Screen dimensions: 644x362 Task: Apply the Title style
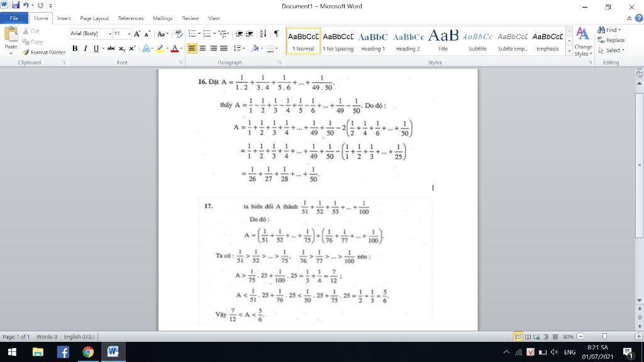[x=443, y=41]
